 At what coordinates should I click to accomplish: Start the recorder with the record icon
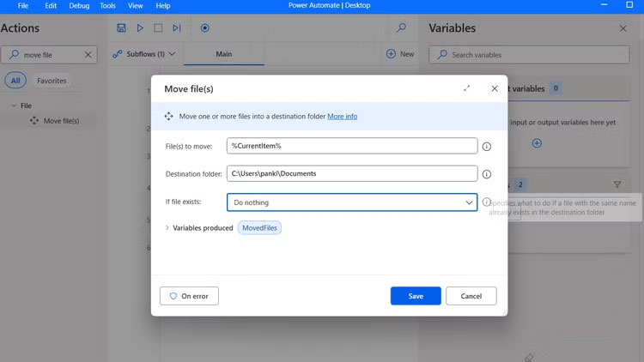click(x=205, y=28)
